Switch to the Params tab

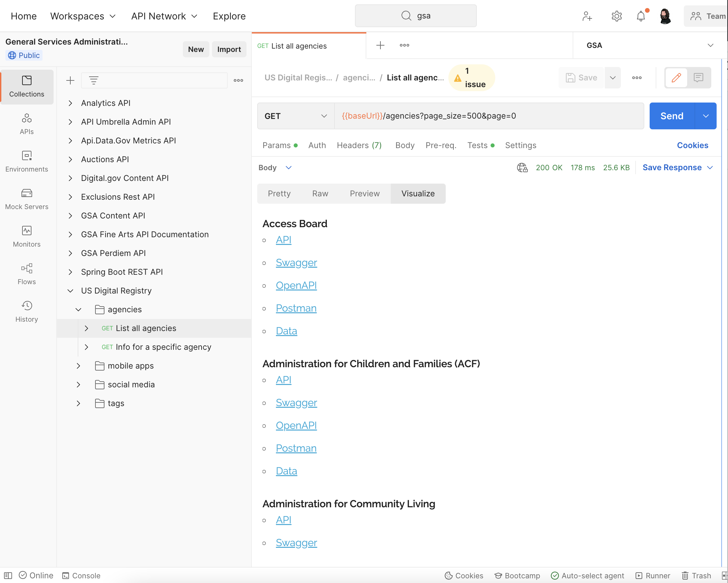(x=280, y=145)
